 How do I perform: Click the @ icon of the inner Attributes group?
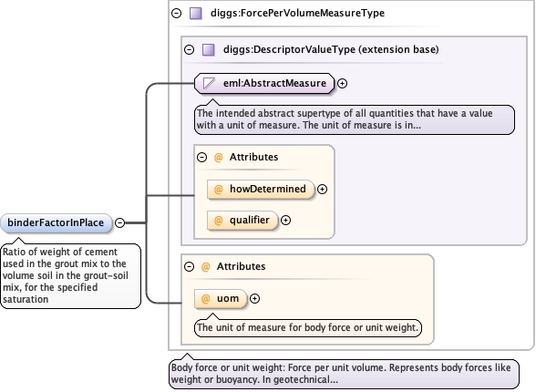point(218,157)
